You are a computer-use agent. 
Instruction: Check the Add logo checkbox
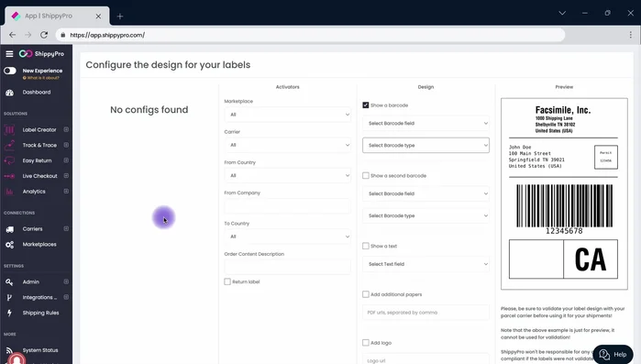(x=366, y=343)
